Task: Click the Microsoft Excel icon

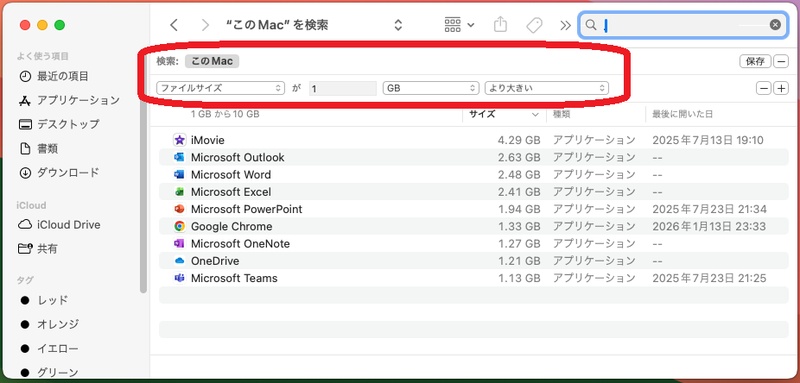Action: pyautogui.click(x=179, y=192)
